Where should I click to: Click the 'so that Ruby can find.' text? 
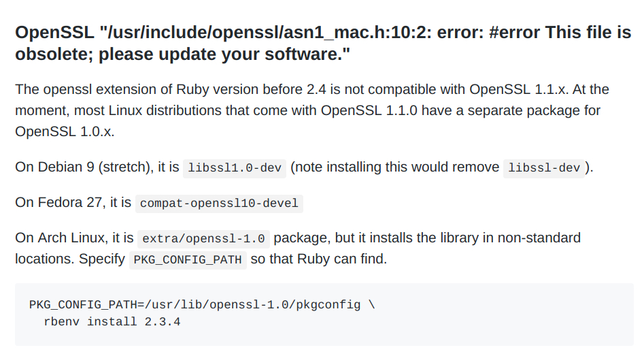319,259
